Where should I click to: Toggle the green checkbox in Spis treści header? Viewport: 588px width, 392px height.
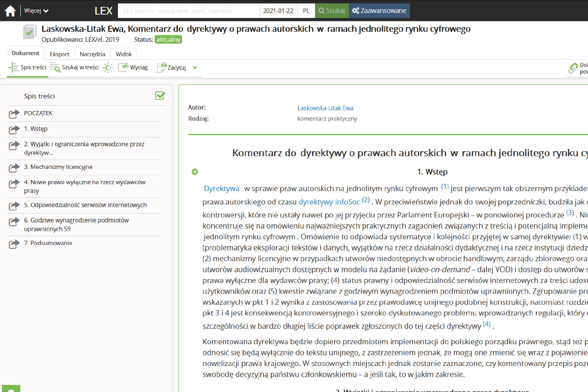(160, 96)
